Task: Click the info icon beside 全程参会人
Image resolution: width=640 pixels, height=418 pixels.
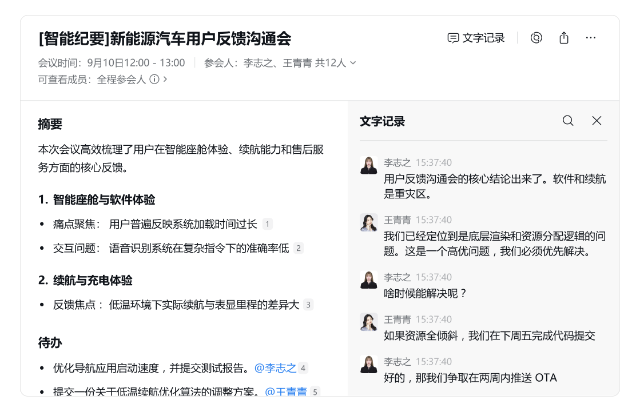Action: 154,79
